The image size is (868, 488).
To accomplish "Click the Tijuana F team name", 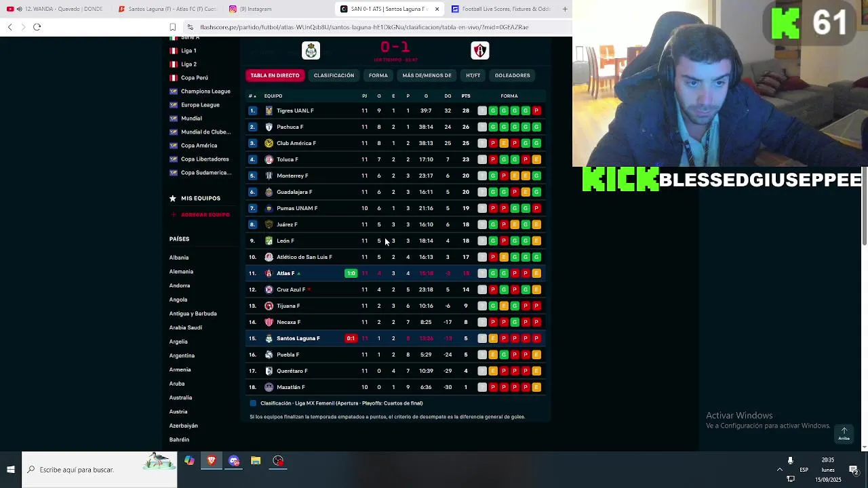I will click(x=288, y=306).
